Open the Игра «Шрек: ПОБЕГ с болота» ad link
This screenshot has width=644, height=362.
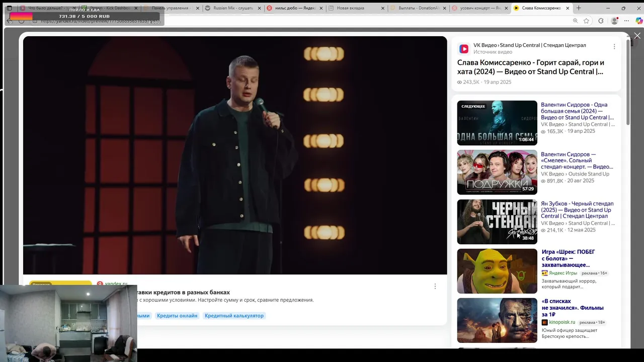pyautogui.click(x=568, y=258)
